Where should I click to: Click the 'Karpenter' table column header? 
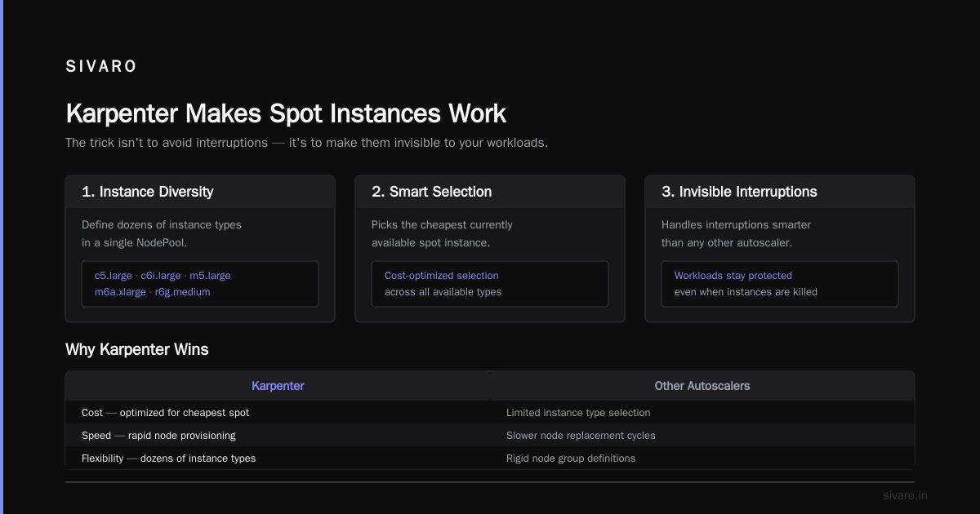click(278, 386)
